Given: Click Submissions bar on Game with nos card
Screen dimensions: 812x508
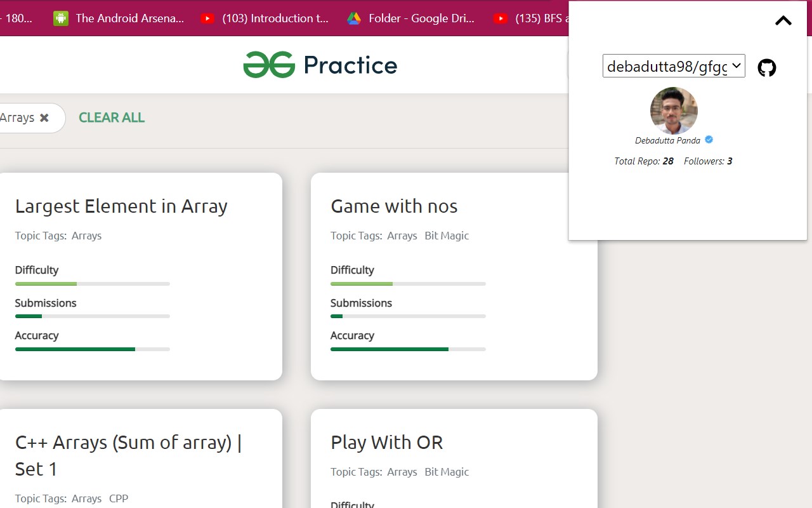Looking at the screenshot, I should (408, 316).
